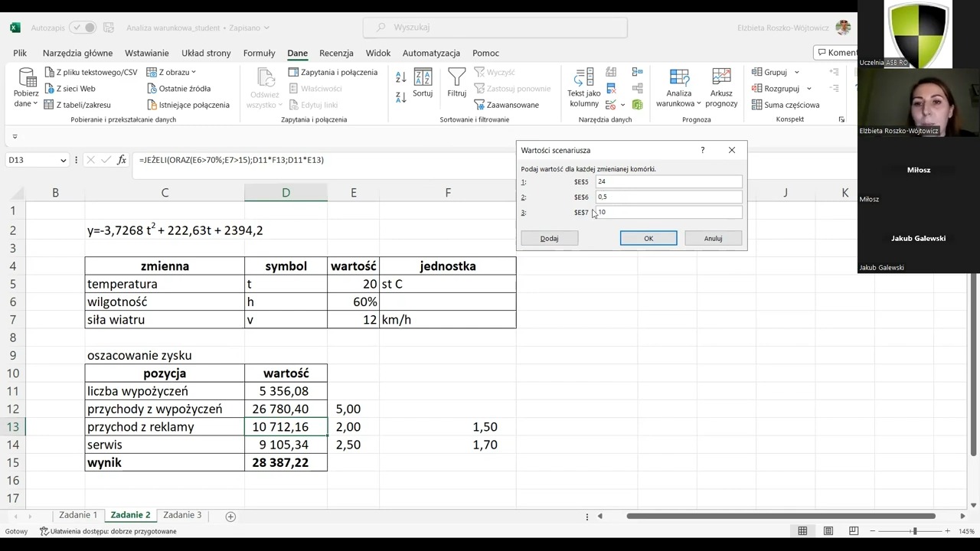Select Page Break Preview icon
This screenshot has height=551, width=980.
[854, 531]
